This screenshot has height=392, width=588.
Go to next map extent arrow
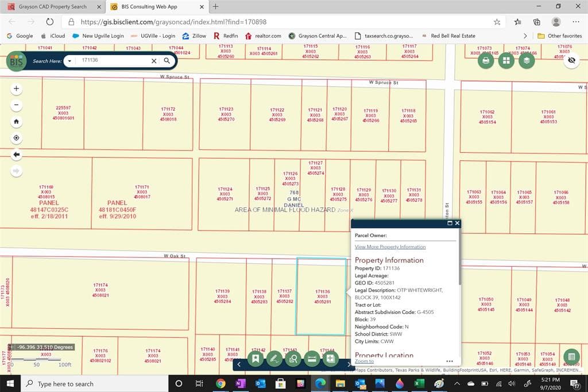click(16, 171)
